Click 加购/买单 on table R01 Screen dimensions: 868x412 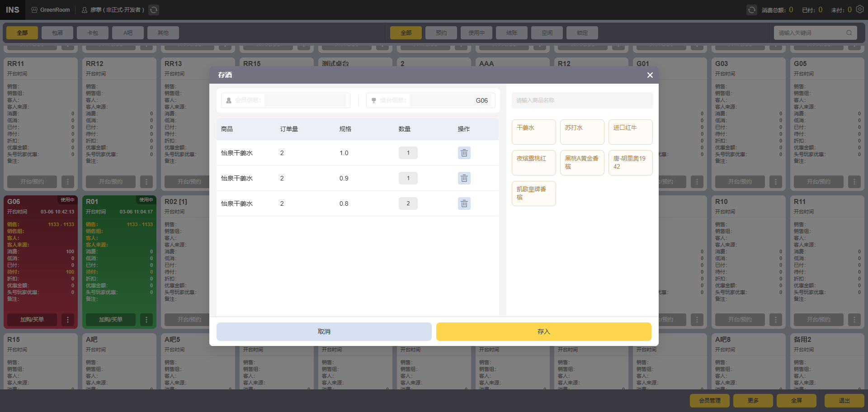click(x=111, y=320)
